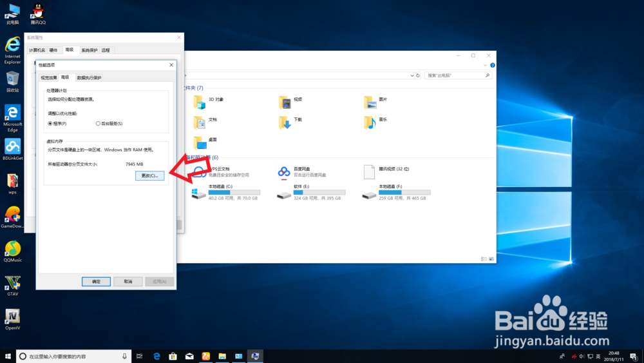Viewport: 644px width, 363px height.
Task: Switch Explorer to large icons view
Action: [x=491, y=259]
